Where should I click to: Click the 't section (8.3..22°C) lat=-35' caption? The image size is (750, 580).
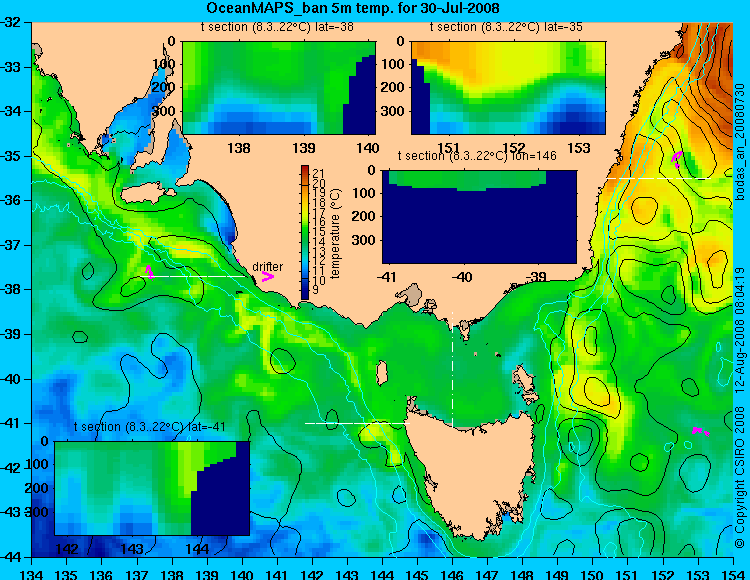click(506, 27)
